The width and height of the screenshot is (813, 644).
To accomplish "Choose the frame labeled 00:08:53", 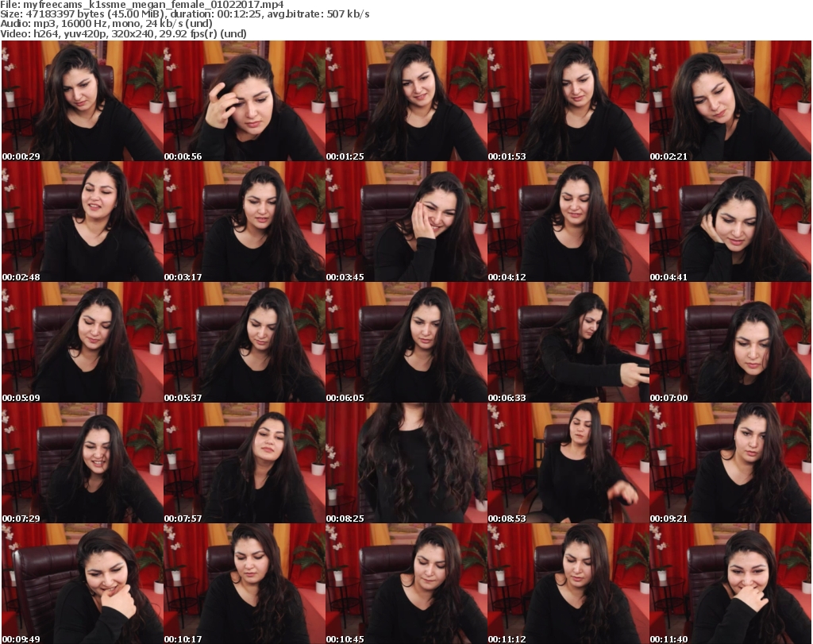I will coord(568,463).
